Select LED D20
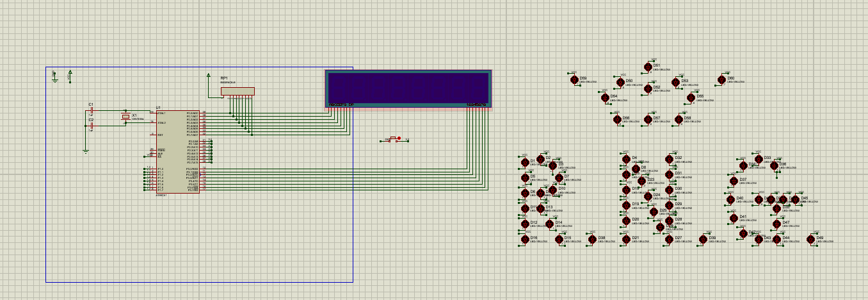Image resolution: width=868 pixels, height=300 pixels. click(626, 221)
